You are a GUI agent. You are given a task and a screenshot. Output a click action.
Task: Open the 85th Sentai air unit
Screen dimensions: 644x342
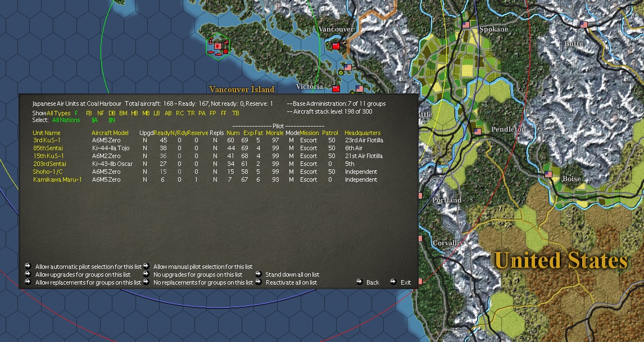[x=48, y=148]
